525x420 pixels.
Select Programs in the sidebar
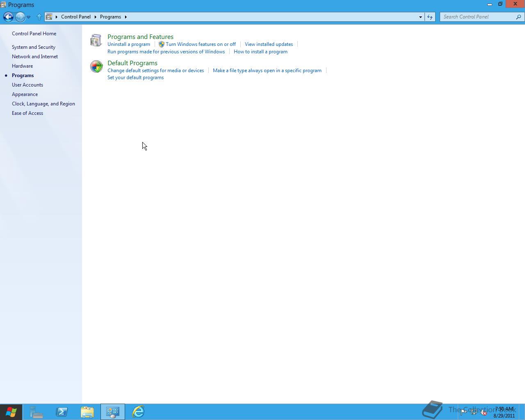(x=23, y=75)
